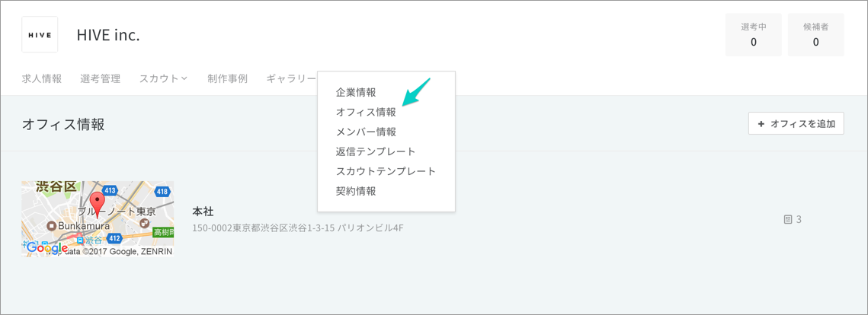868x315 pixels.
Task: Expand the スカウト dropdown
Action: 163,78
